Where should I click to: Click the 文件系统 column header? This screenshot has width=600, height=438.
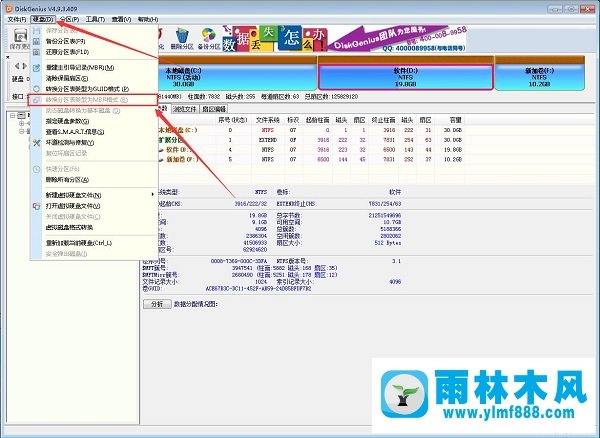pos(268,120)
